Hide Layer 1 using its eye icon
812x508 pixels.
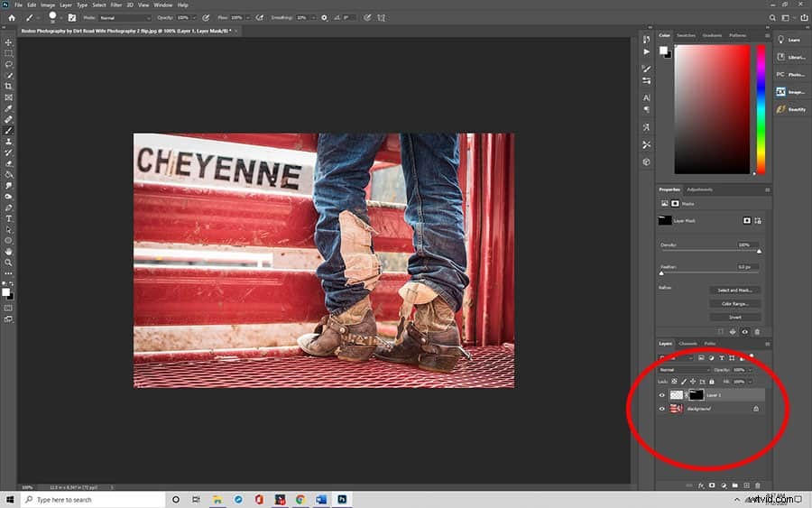662,395
